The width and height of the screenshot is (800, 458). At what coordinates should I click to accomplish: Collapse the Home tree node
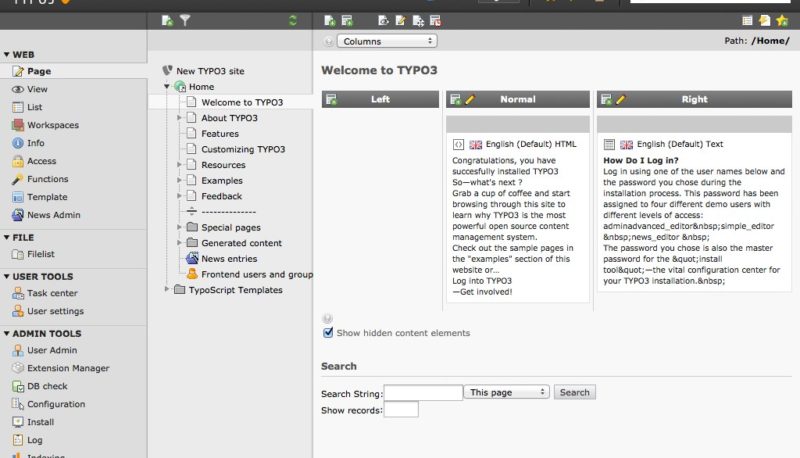tap(167, 87)
